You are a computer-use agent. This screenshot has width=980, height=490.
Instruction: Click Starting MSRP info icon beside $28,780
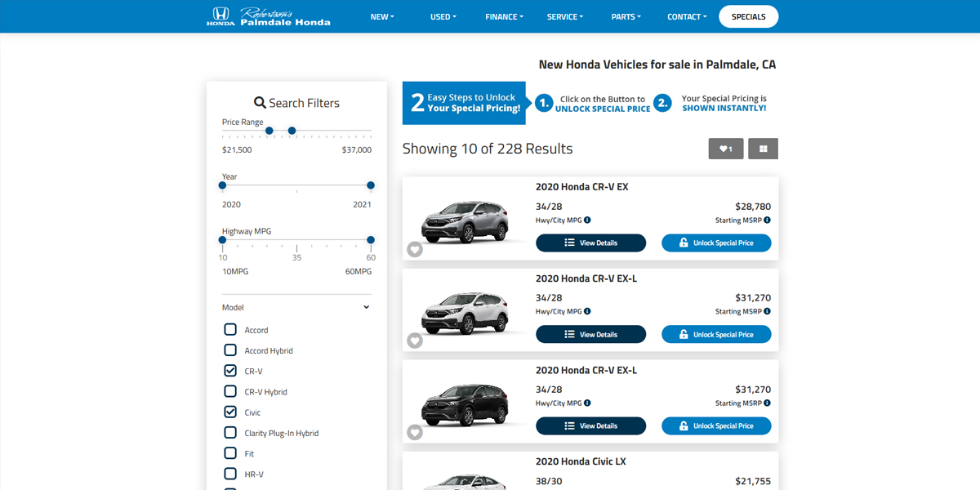[767, 220]
